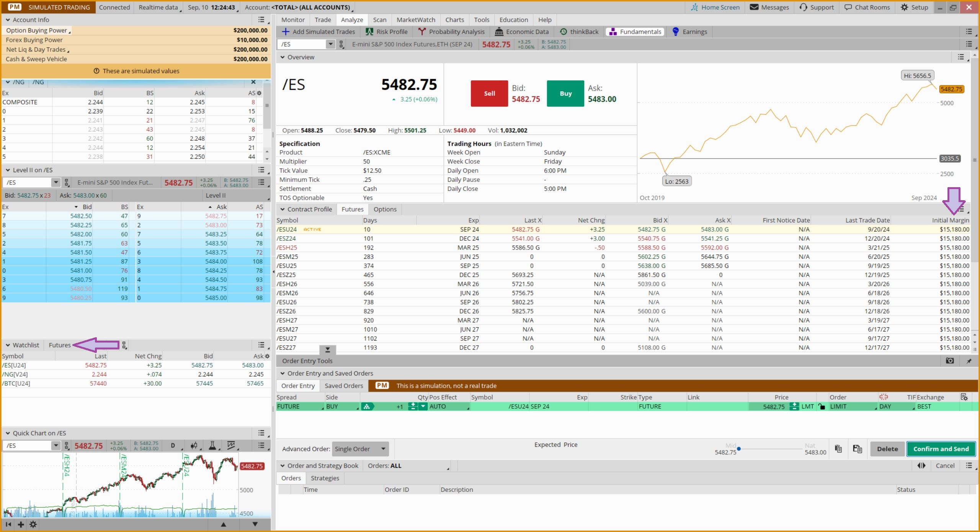Open the Strategies tab in order book
The height and width of the screenshot is (532, 980).
[325, 478]
